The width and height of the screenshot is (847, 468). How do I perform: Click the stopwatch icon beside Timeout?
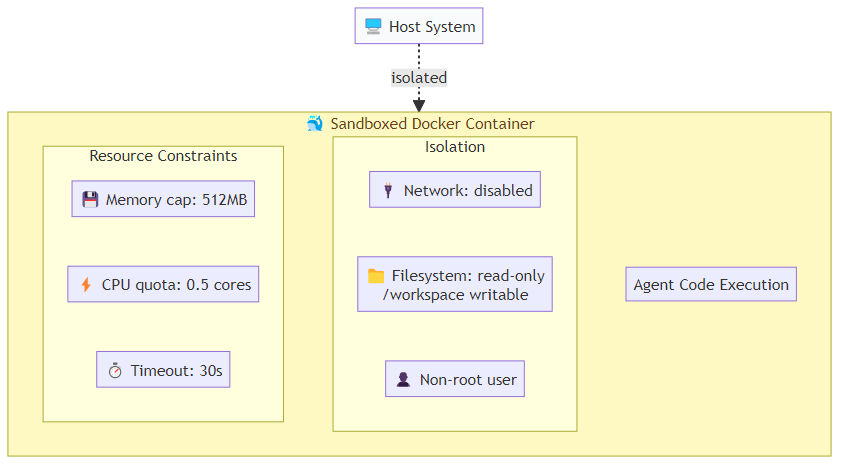(x=115, y=370)
